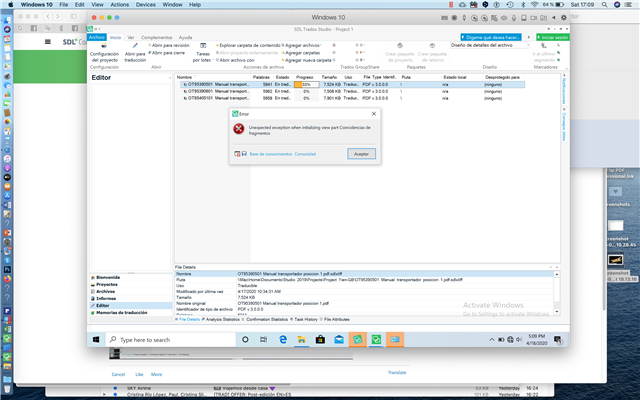Sort by the Progreso column header
The width and height of the screenshot is (640, 400).
(x=305, y=77)
